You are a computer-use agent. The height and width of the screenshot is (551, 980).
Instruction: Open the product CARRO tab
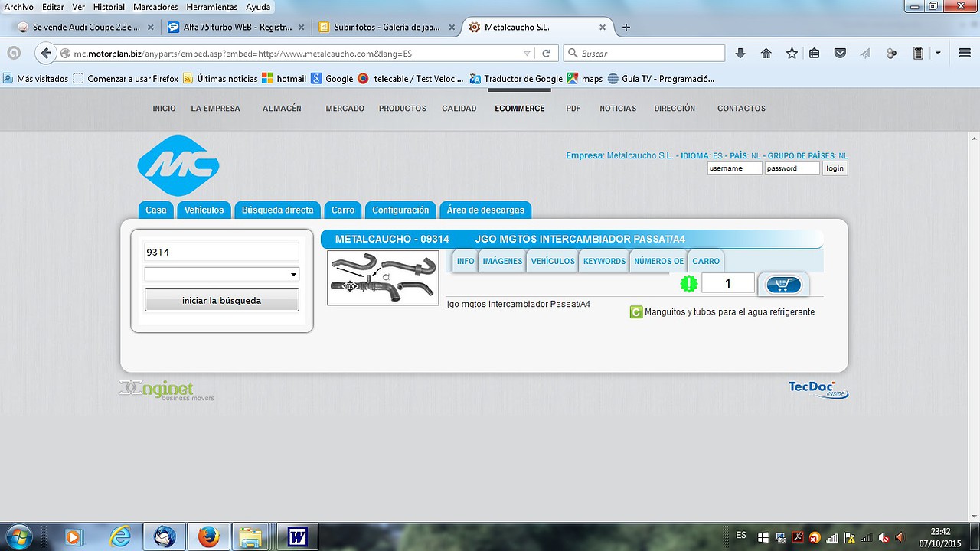pos(706,261)
